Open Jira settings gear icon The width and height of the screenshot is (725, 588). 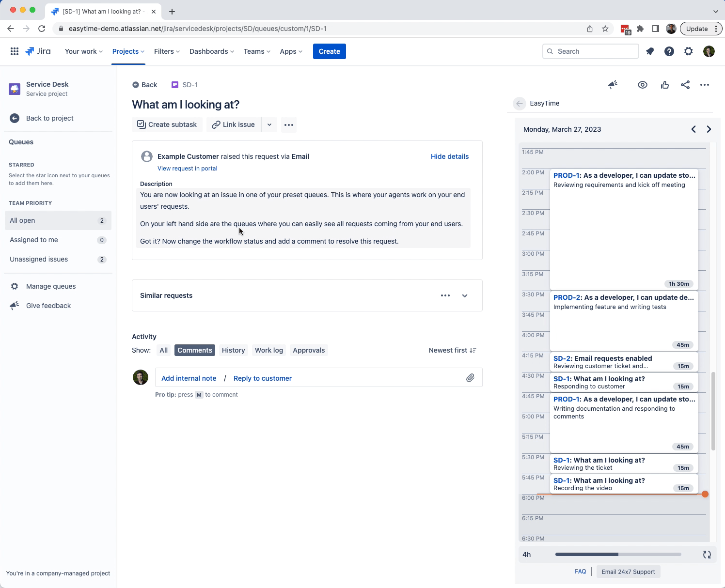coord(688,51)
